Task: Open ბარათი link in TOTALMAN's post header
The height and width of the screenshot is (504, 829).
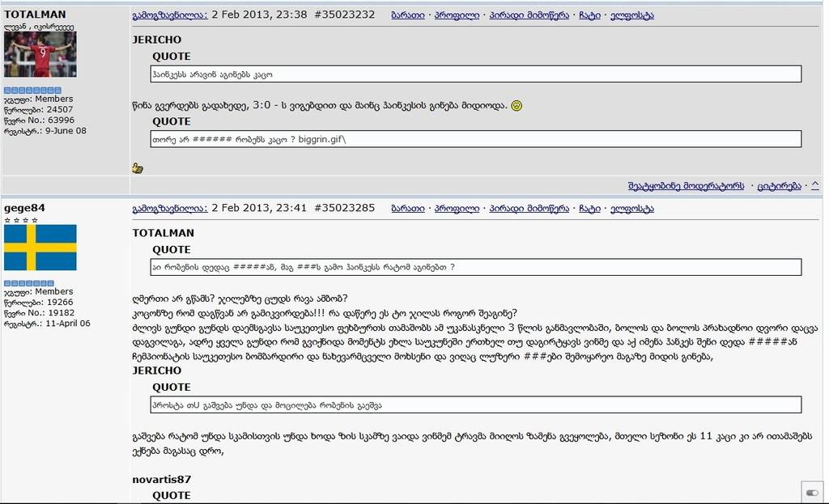Action: click(x=408, y=15)
